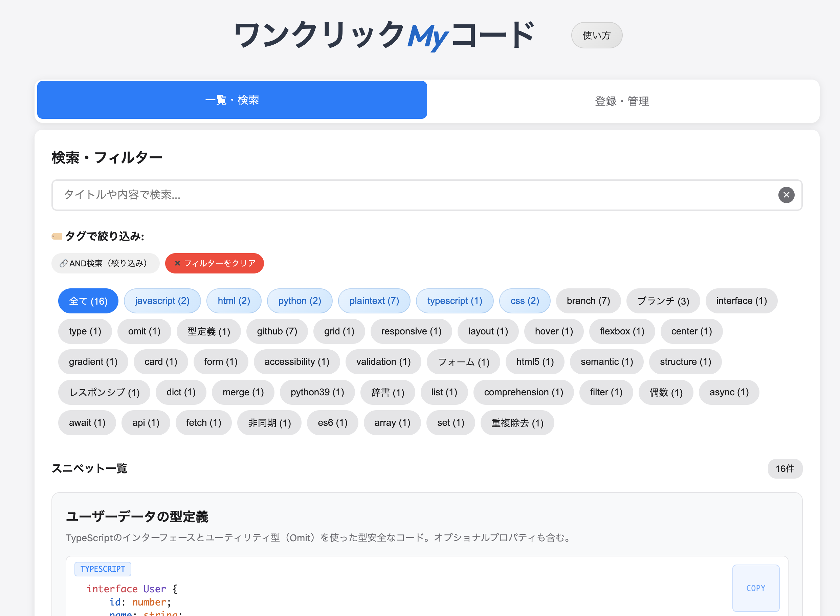This screenshot has width=840, height=616.
Task: Select the 偶数 (1) tag
Action: 666,393
